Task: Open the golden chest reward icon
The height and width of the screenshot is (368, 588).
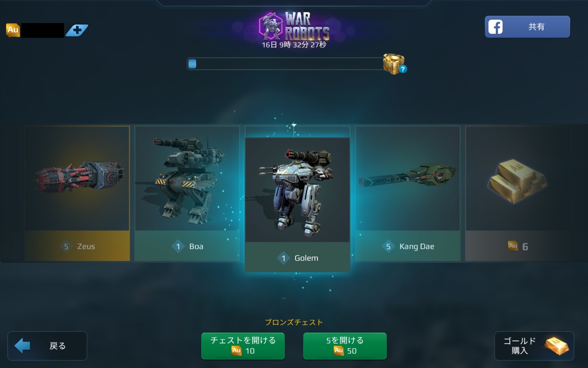Action: click(x=394, y=64)
